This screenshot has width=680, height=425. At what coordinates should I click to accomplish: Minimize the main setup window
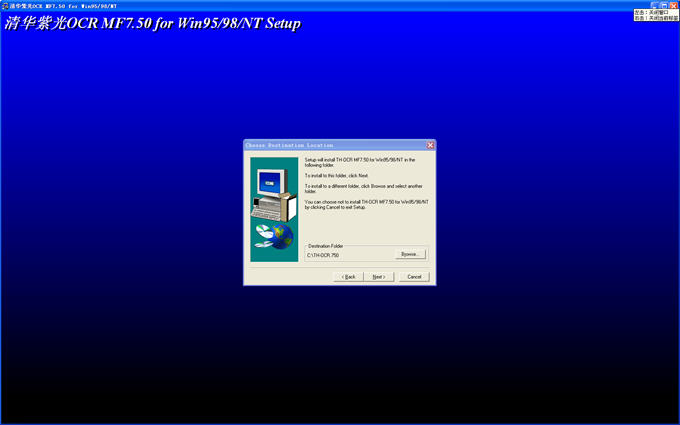point(655,5)
